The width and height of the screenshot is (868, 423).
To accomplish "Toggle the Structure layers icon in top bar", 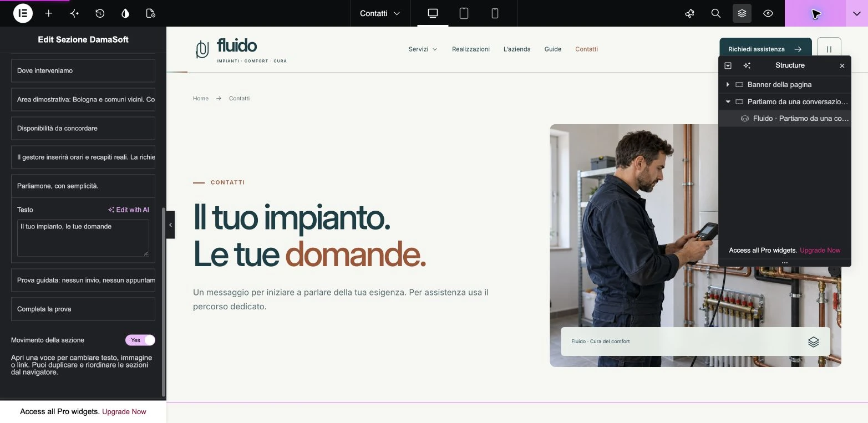I will [x=742, y=13].
